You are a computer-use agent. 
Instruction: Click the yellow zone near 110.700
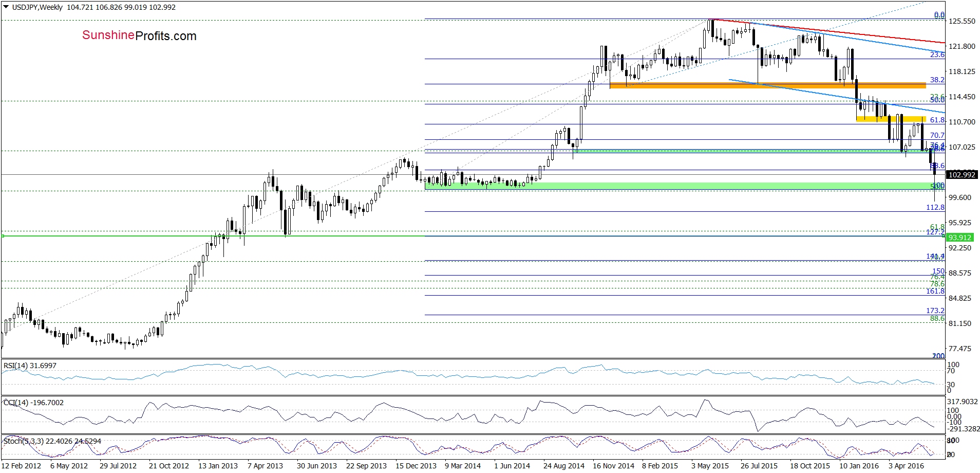[891, 119]
